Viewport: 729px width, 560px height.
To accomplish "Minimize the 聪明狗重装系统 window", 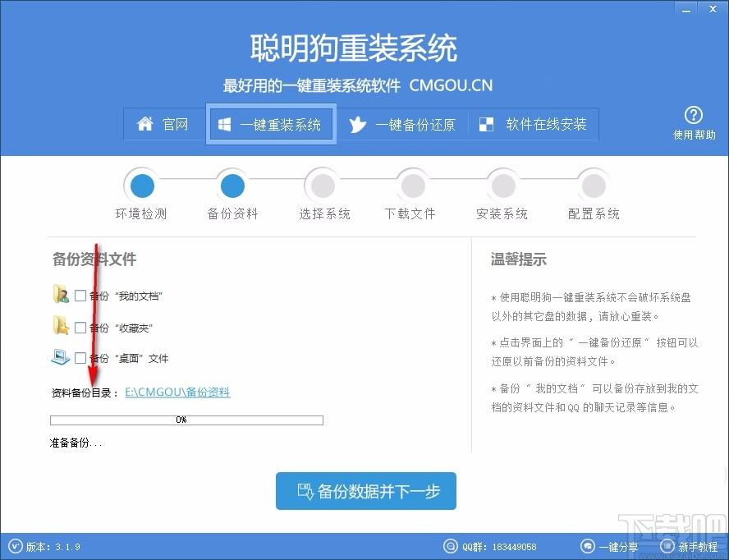I will 686,9.
